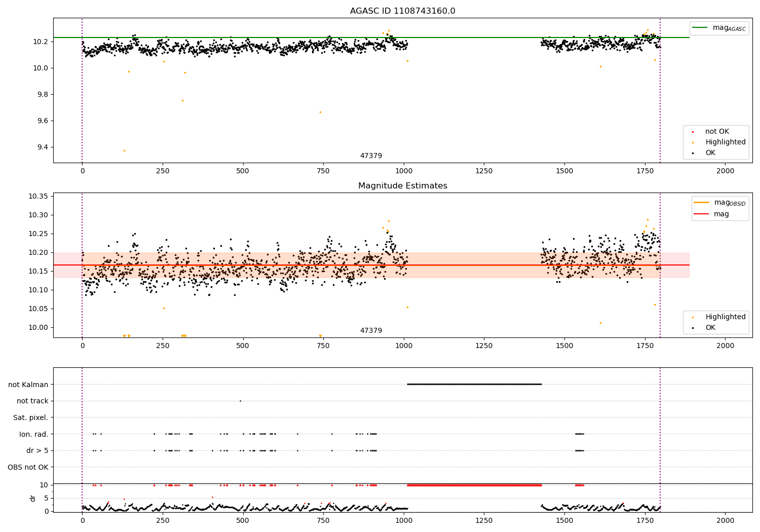
Task: Click the 'dr > 5' row label
Action: point(37,450)
